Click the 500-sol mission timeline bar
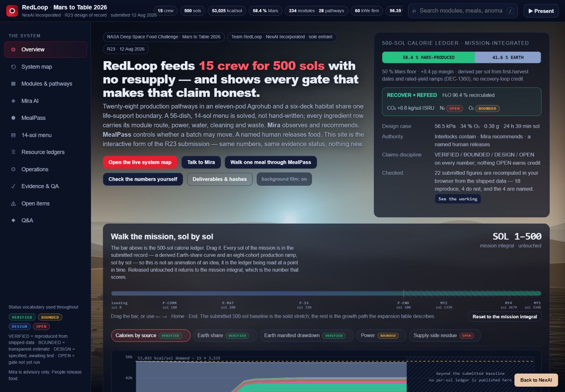 pyautogui.click(x=326, y=293)
